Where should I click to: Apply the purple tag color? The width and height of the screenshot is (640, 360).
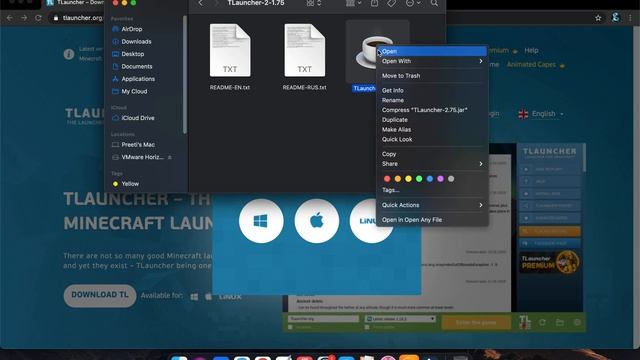[x=440, y=179]
